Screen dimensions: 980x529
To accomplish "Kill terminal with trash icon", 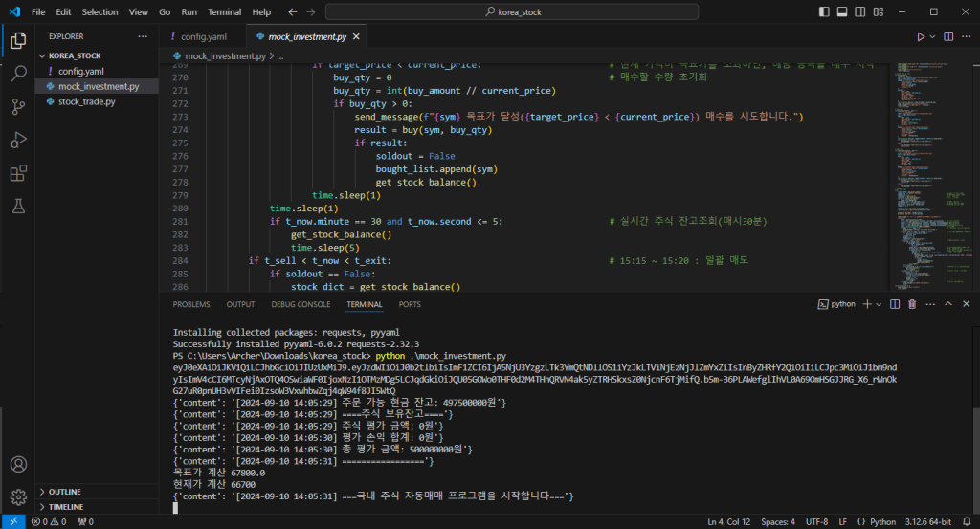I will [x=912, y=304].
